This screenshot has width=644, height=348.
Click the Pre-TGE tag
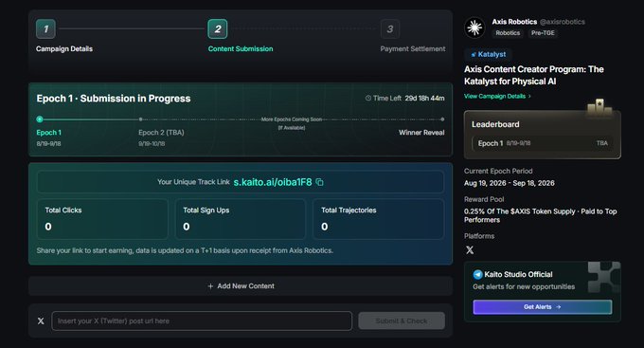pyautogui.click(x=543, y=33)
